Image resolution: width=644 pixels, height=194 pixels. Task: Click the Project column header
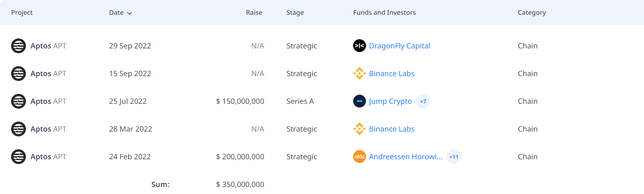[22, 13]
